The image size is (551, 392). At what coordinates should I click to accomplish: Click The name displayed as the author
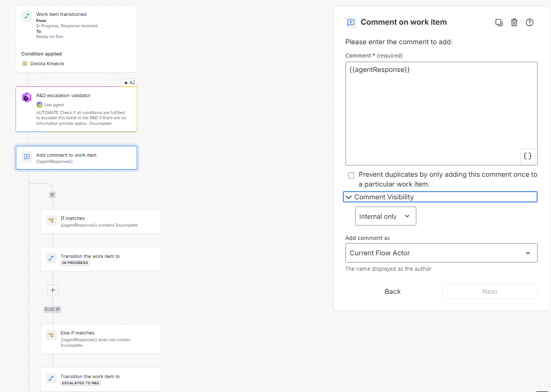(x=388, y=269)
